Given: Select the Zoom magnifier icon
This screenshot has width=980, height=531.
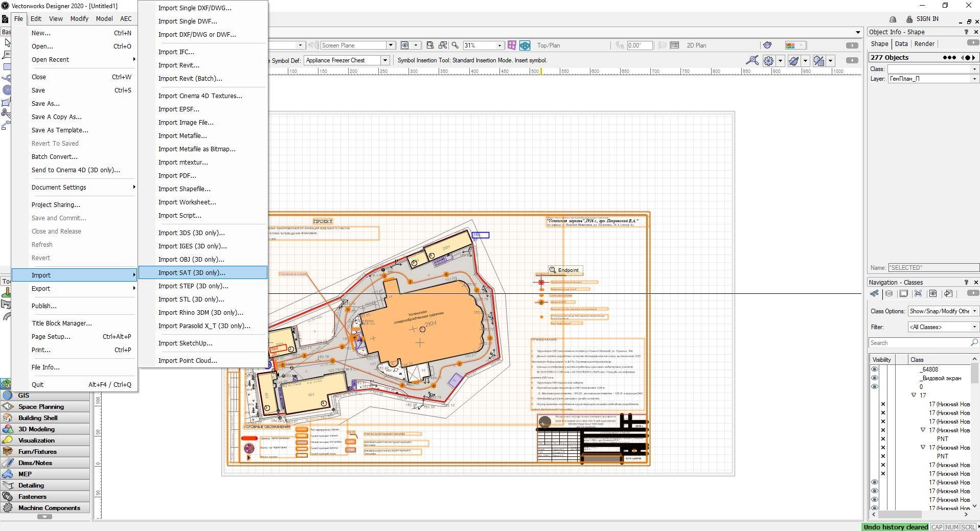Looking at the screenshot, I should coord(455,45).
